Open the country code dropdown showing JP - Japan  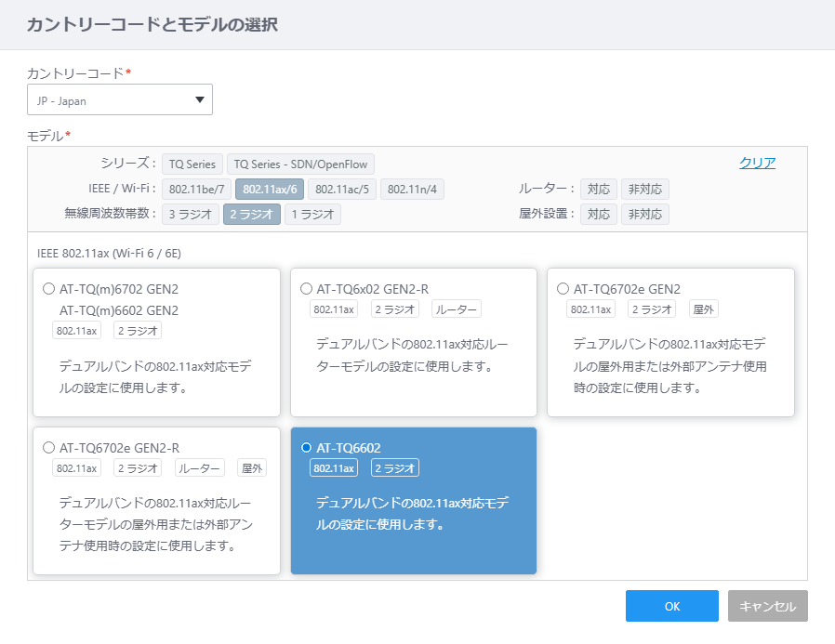click(x=120, y=99)
